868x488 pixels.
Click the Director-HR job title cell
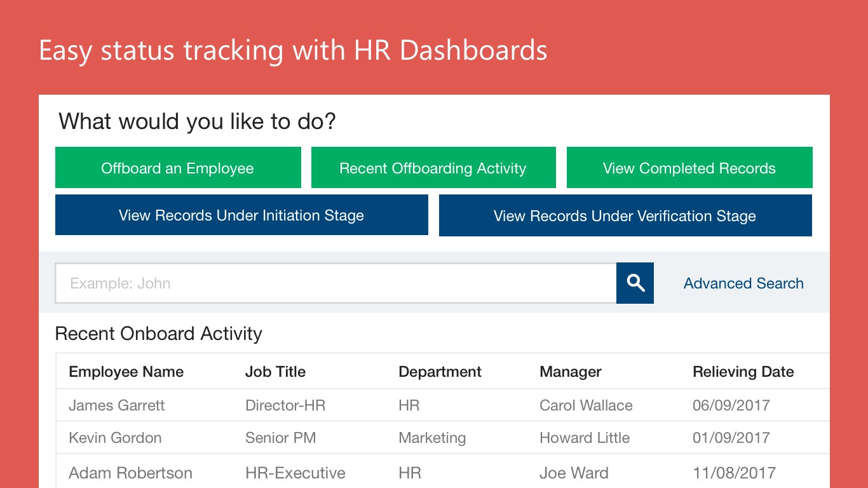click(x=285, y=405)
